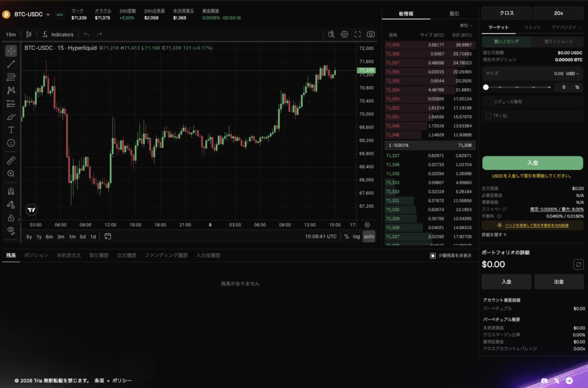This screenshot has width=588, height=388.
Task: Enter fullscreen chart mode
Action: [358, 34]
